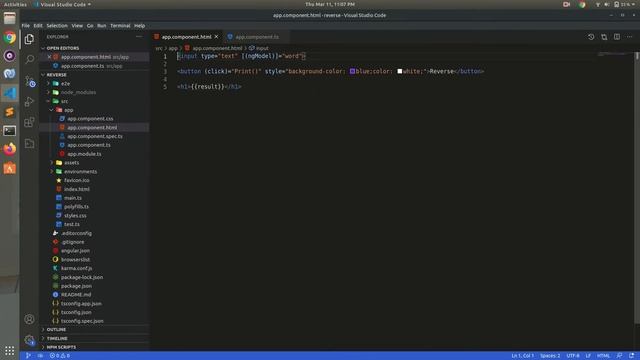Launch Firefox from the Ubuntu dock

9,149
